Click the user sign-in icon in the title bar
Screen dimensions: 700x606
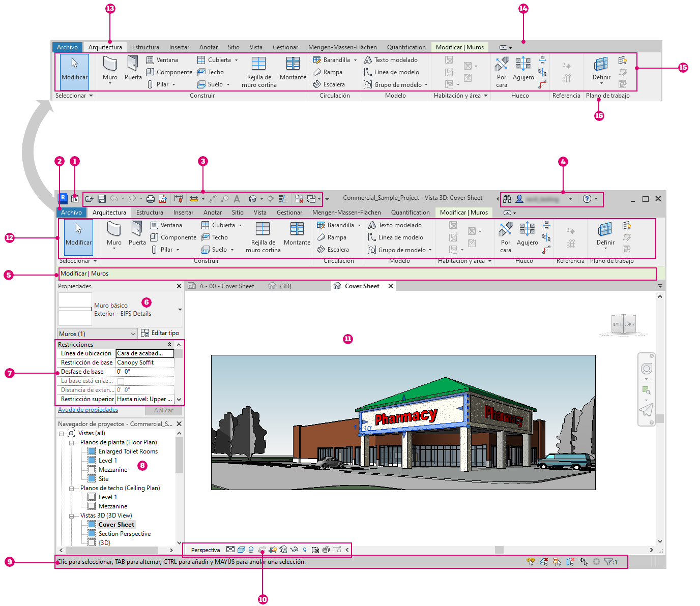(x=519, y=199)
